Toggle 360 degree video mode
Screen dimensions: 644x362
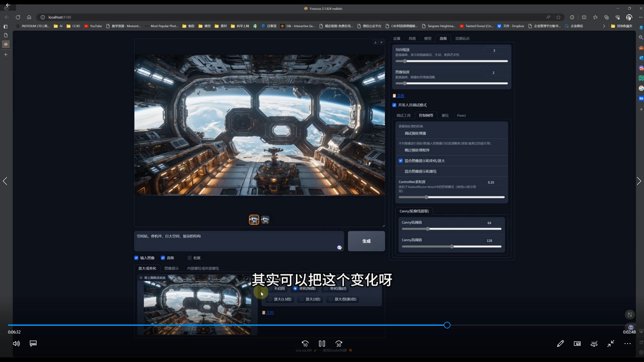click(594, 344)
